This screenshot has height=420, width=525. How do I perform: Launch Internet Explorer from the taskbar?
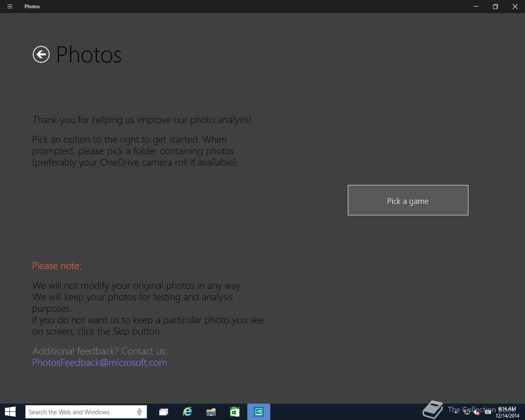tap(187, 412)
